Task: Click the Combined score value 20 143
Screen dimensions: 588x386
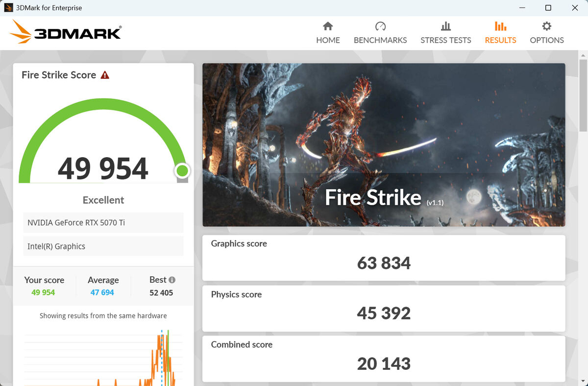Action: tap(384, 363)
